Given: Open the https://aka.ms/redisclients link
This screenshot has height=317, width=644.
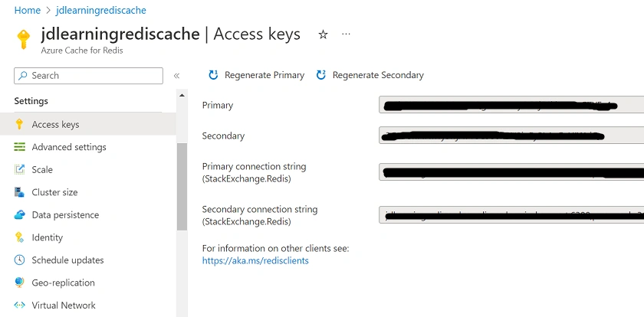Looking at the screenshot, I should pyautogui.click(x=255, y=260).
